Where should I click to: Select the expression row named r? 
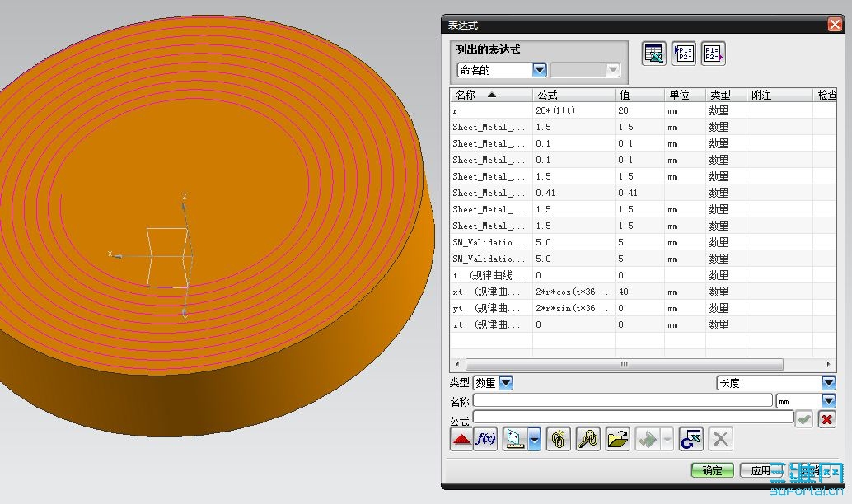(643, 110)
